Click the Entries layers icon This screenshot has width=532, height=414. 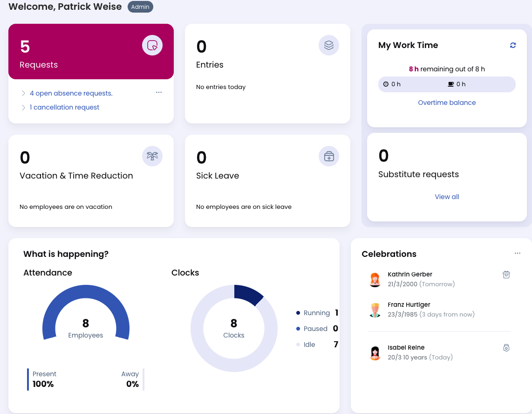tap(329, 45)
